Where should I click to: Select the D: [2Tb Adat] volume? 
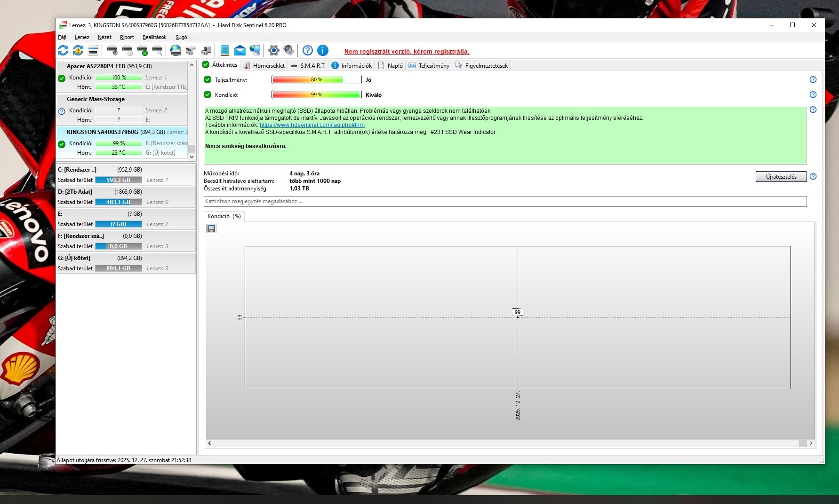126,197
